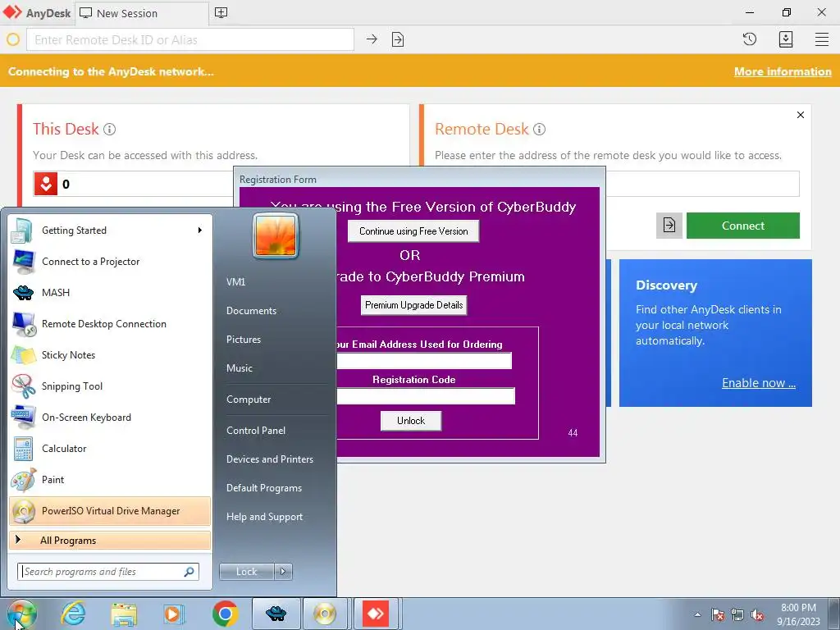This screenshot has height=630, width=840.
Task: Click Search programs and files box
Action: coord(108,572)
